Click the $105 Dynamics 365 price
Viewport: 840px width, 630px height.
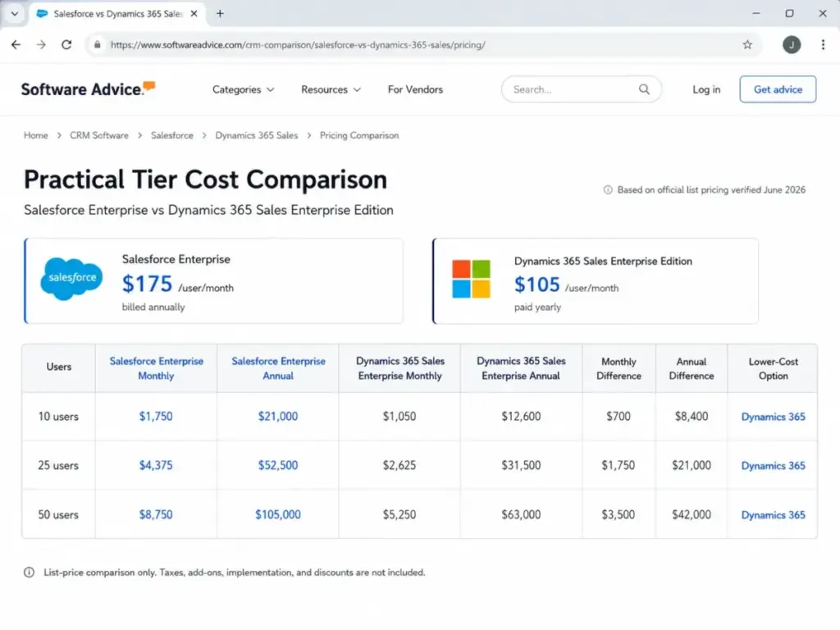click(536, 285)
